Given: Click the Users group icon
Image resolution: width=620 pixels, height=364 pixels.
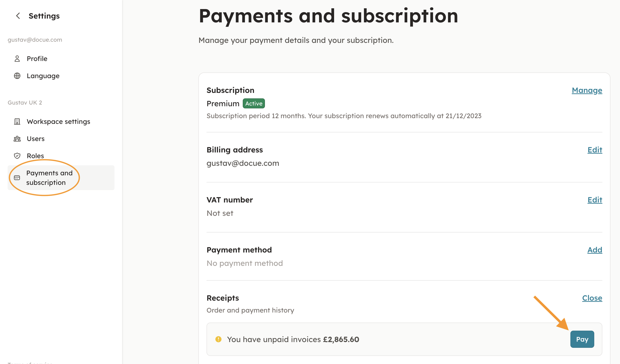Looking at the screenshot, I should click(x=17, y=139).
